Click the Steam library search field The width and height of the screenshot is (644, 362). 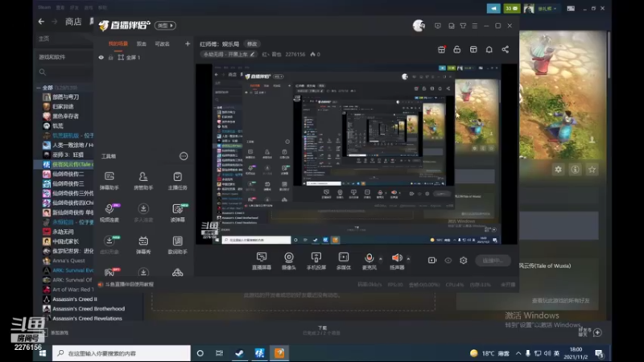pyautogui.click(x=64, y=72)
